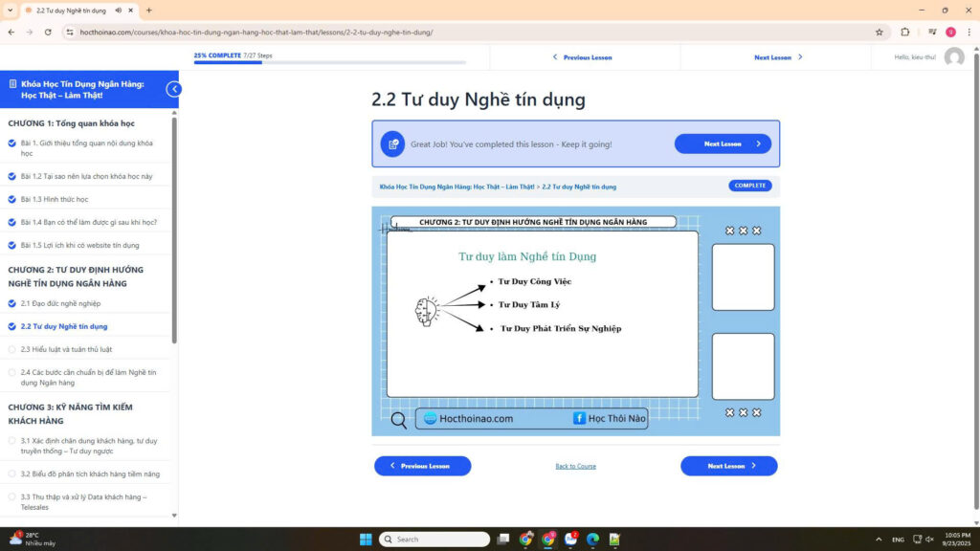Screen dimensions: 980x551
Task: Toggle the incomplete circle for lesson 2.3
Action: (x=12, y=349)
